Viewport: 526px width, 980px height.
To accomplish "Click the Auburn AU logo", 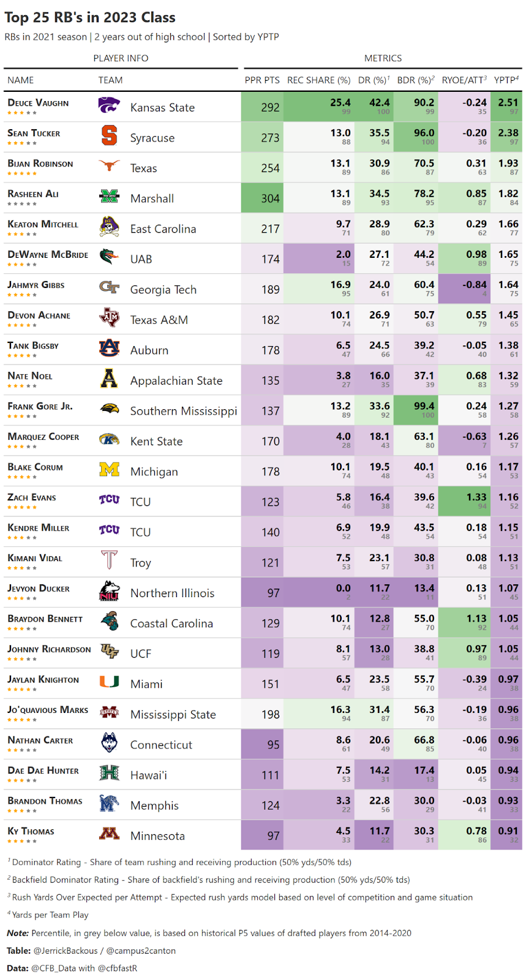I will [109, 348].
